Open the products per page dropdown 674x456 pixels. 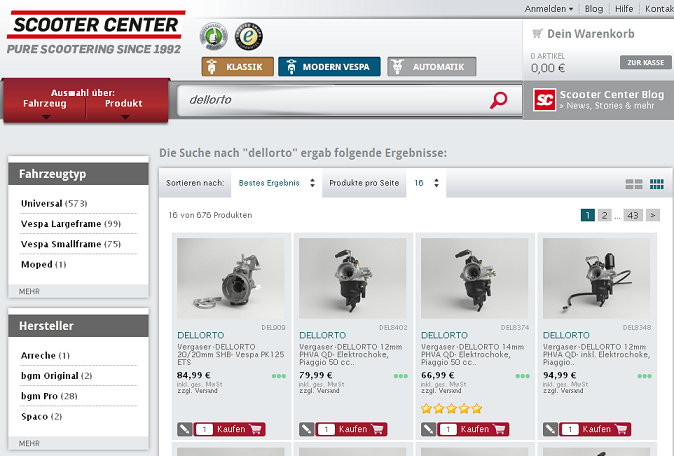426,183
